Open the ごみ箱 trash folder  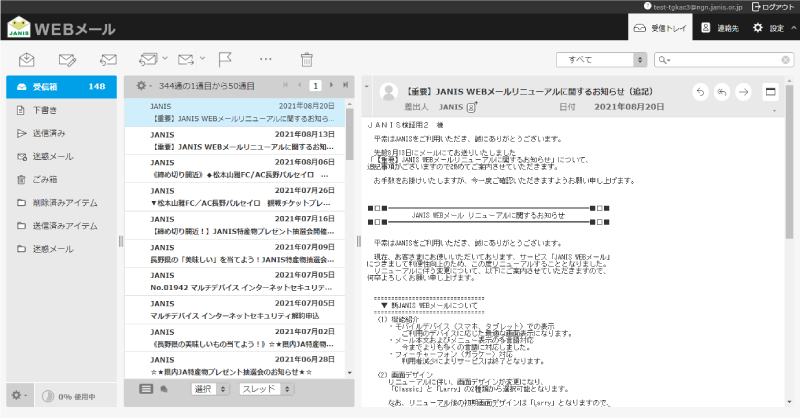coord(61,180)
